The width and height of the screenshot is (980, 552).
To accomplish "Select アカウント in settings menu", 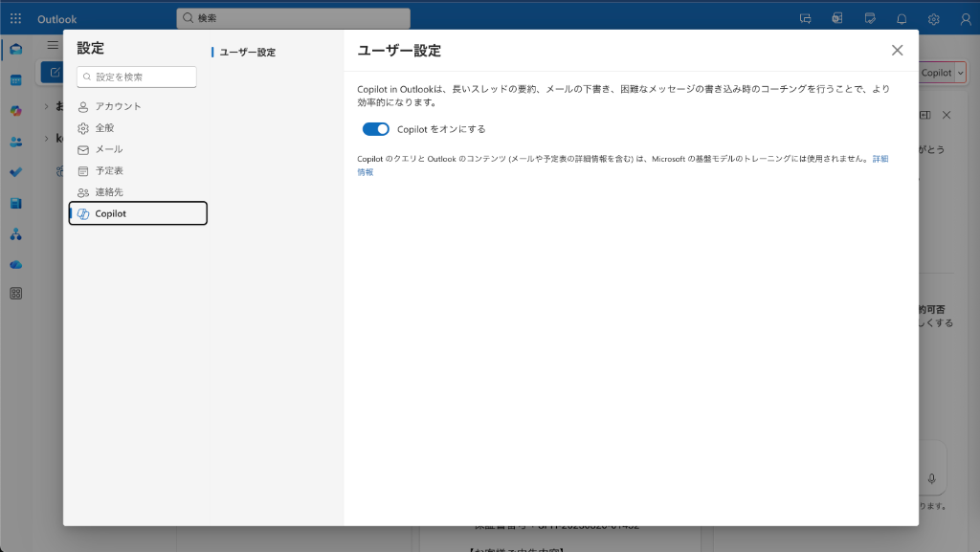I will (118, 106).
